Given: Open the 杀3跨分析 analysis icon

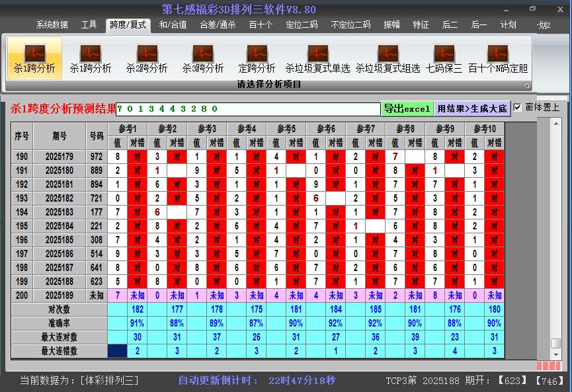Looking at the screenshot, I should 203,59.
